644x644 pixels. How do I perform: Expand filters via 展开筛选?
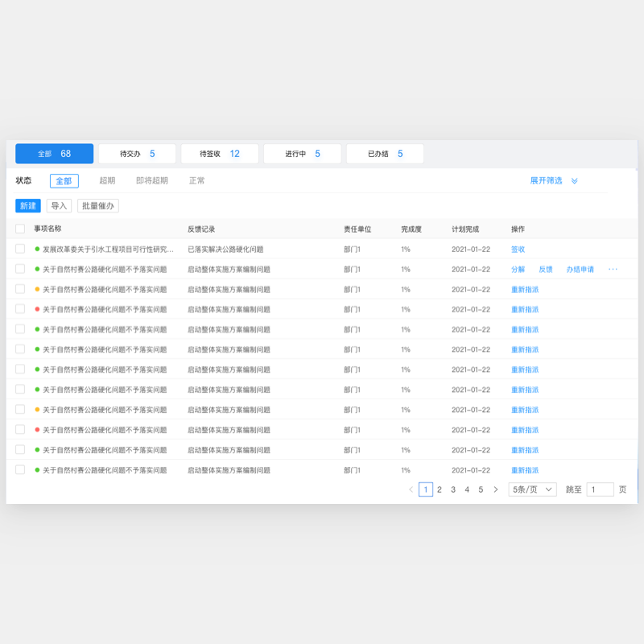tap(546, 181)
